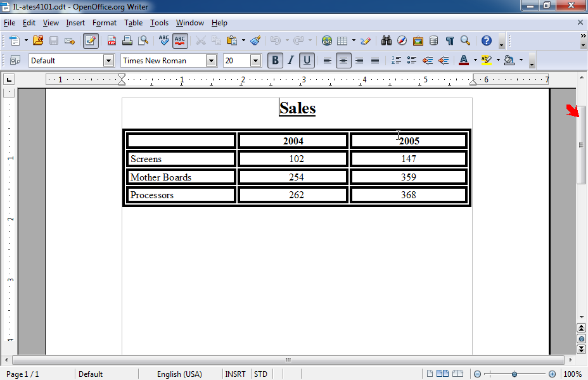Viewport: 588px width, 380px height.
Task: Click the Print File Directly icon
Action: point(127,41)
